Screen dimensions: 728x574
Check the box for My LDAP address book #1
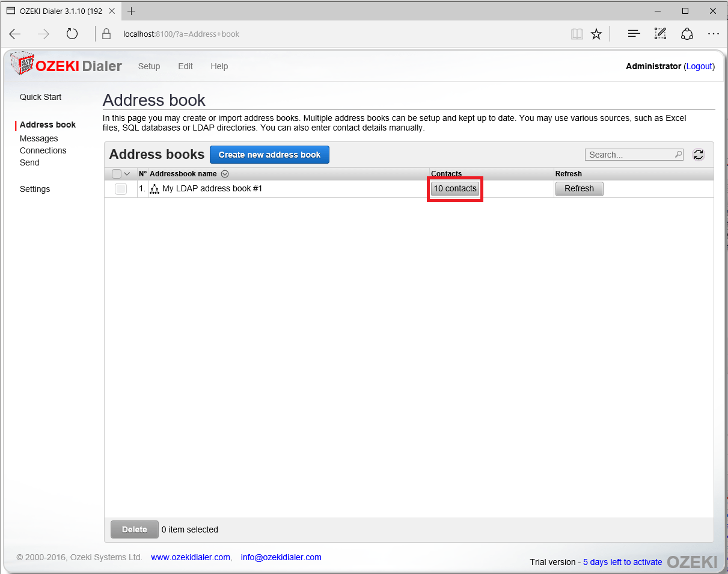(x=120, y=188)
